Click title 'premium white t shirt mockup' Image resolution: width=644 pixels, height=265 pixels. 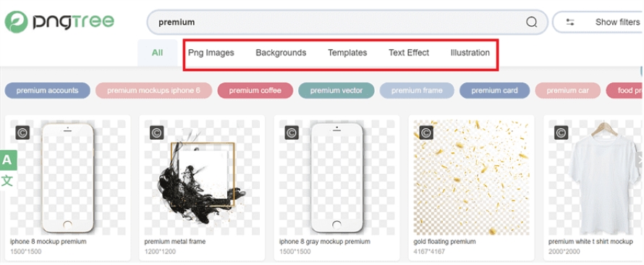[590, 242]
